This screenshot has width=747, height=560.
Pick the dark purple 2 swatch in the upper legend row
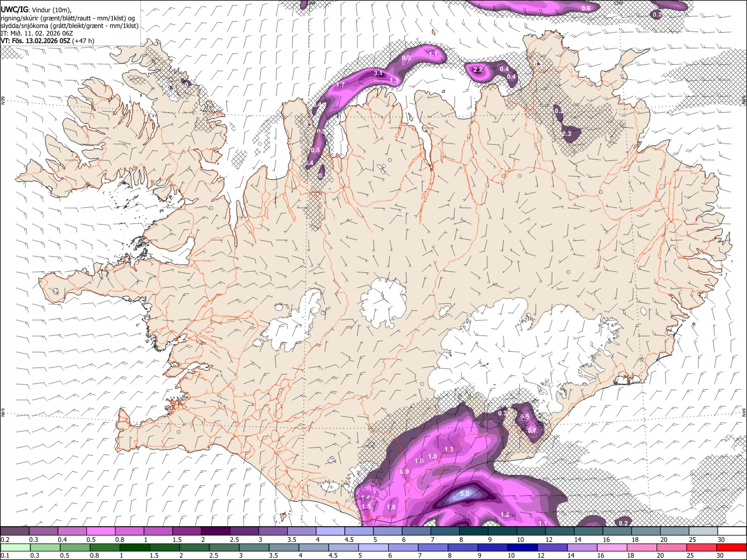click(x=215, y=531)
